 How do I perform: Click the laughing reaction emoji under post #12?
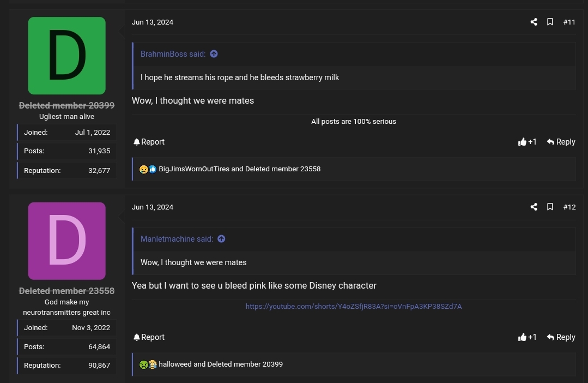(x=153, y=364)
